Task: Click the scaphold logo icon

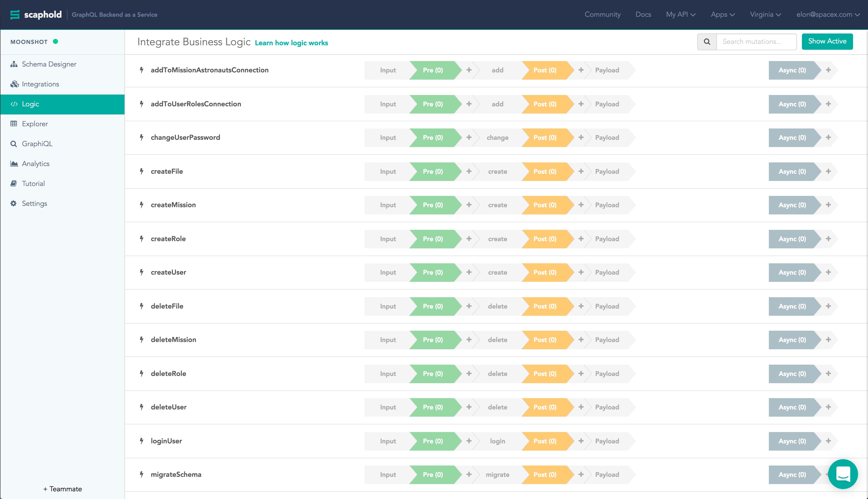Action: (x=15, y=14)
